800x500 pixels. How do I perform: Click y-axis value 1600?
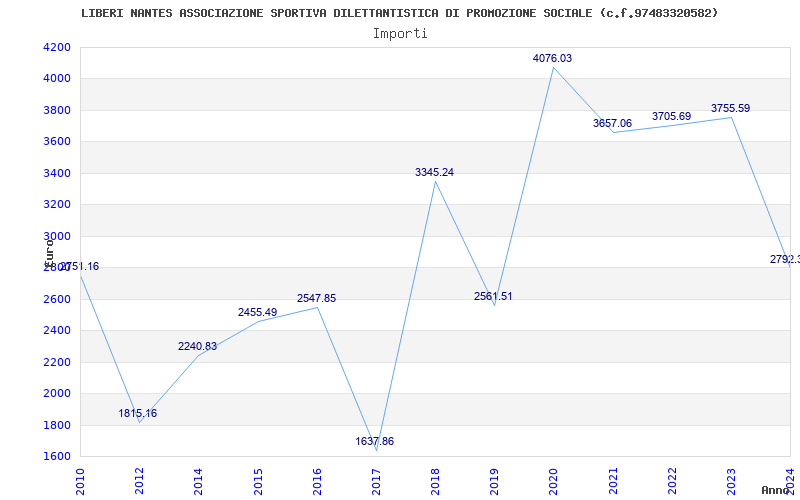(57, 457)
